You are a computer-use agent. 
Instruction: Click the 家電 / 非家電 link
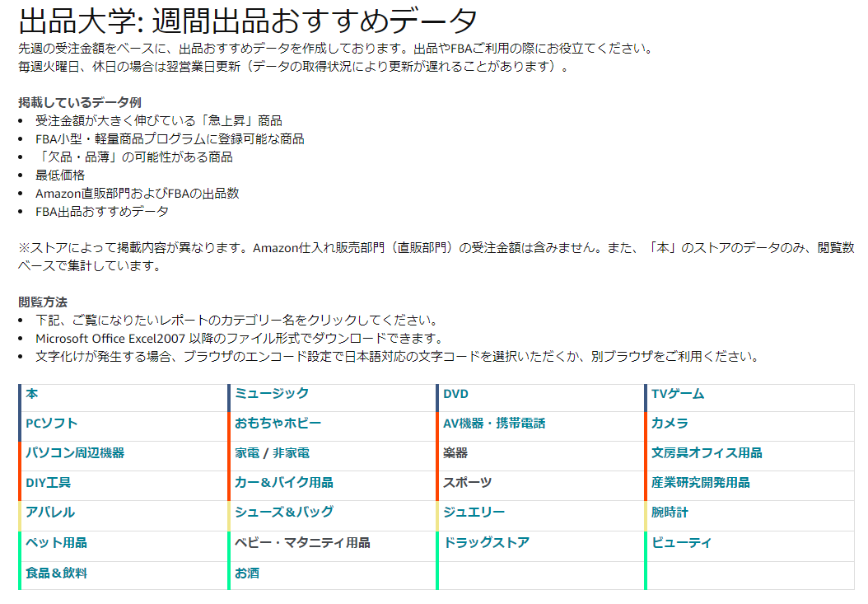[x=272, y=453]
